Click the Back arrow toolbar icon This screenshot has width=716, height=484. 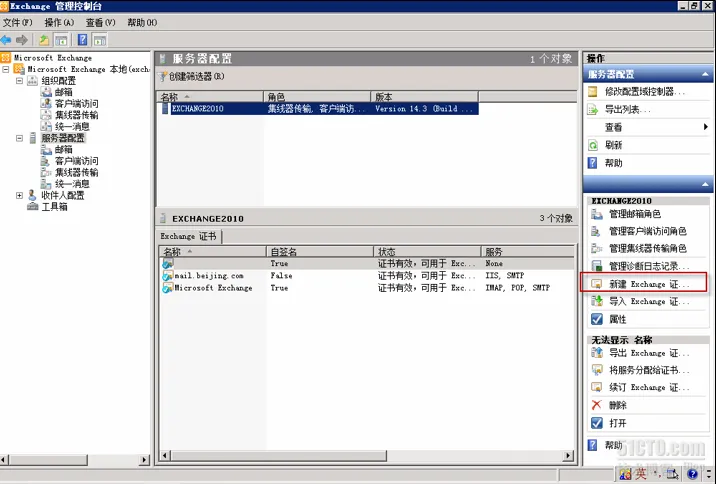(6, 40)
